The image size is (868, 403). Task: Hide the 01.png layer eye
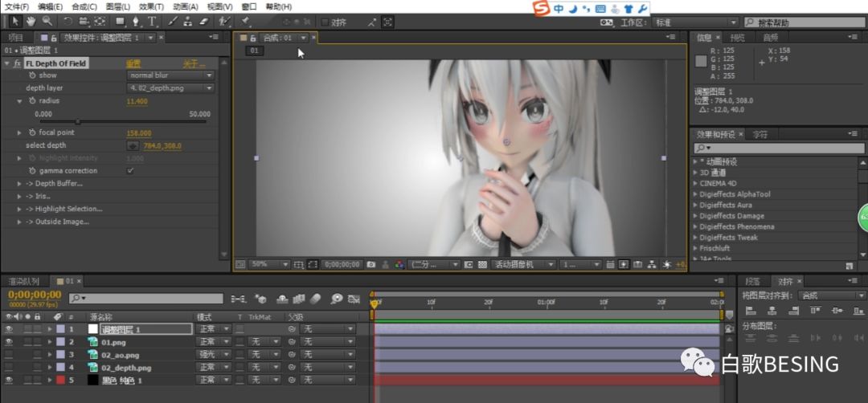tap(8, 342)
